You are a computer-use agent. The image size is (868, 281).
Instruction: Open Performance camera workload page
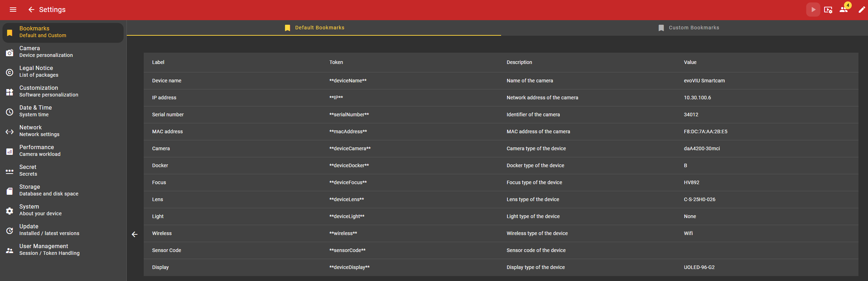[40, 151]
